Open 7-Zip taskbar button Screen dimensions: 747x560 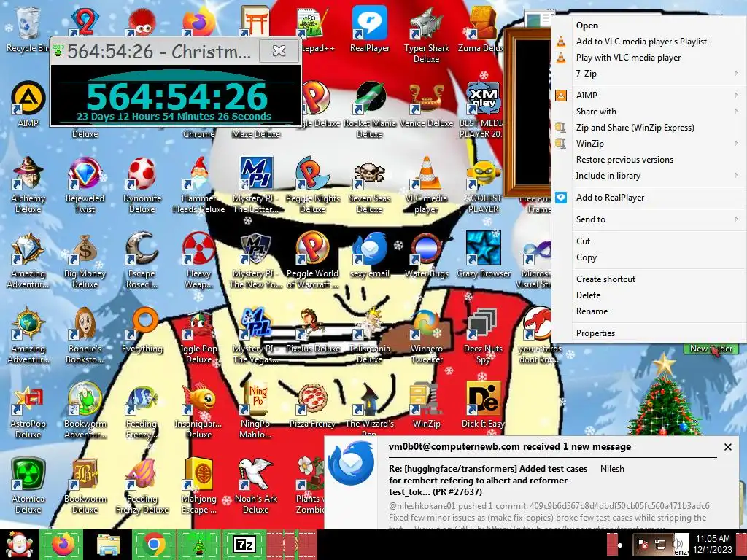[x=244, y=545]
